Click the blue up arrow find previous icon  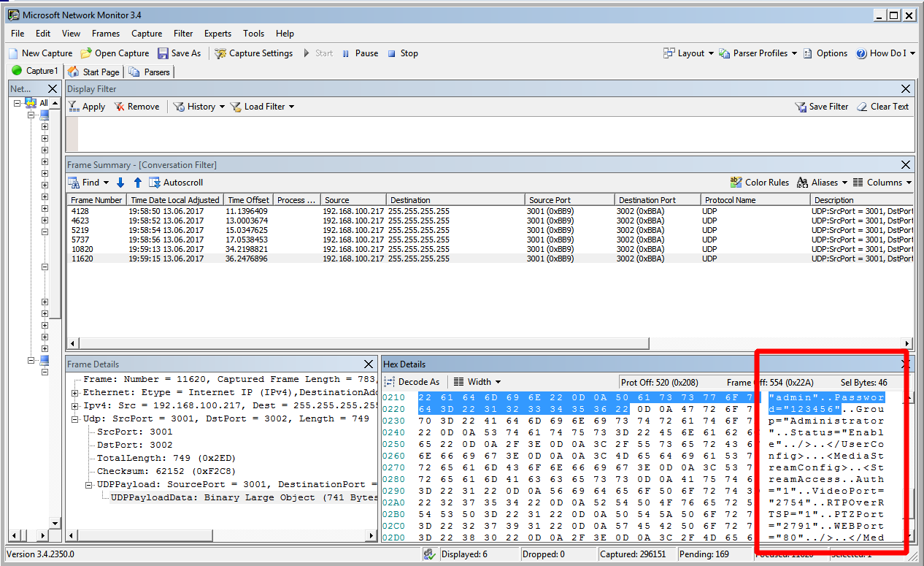click(x=137, y=183)
